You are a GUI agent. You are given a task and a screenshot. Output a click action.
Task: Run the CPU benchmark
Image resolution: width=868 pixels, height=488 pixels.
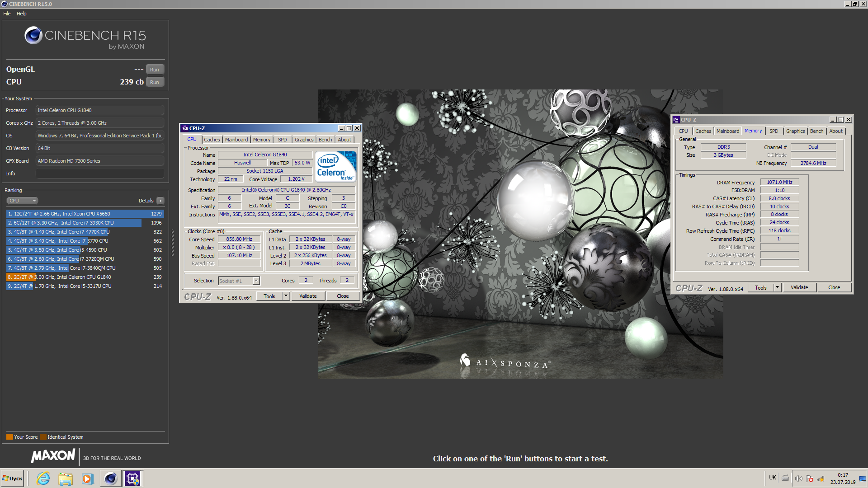(155, 82)
